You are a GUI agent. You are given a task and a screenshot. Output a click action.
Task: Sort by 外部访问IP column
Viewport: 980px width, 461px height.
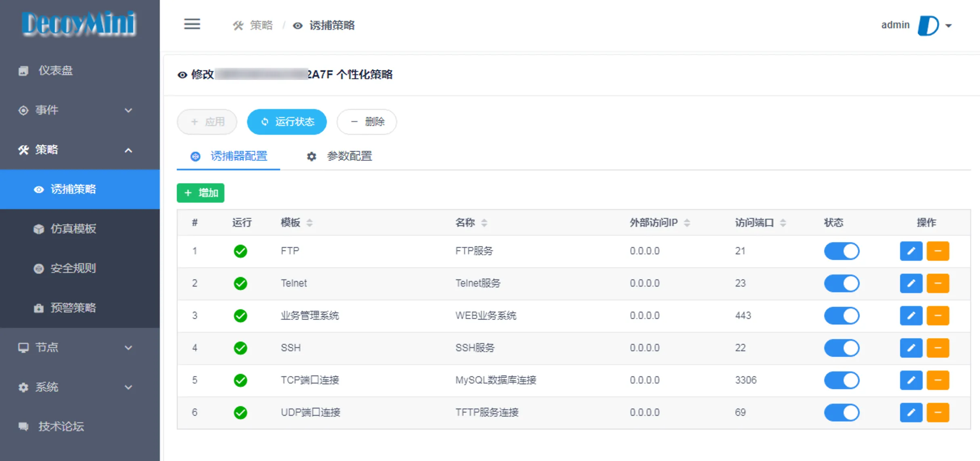tap(687, 222)
